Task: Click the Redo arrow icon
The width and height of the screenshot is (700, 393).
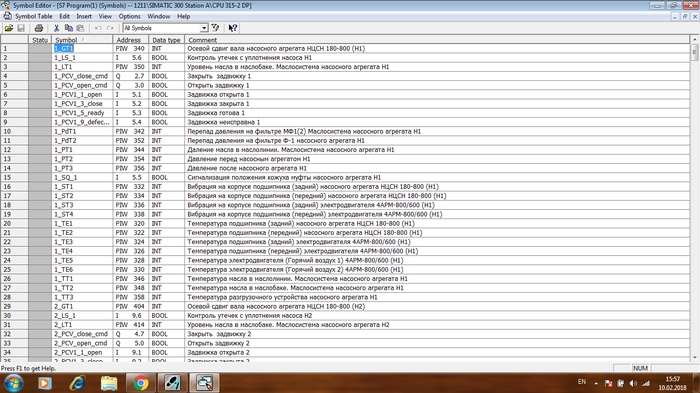Action: (110, 28)
